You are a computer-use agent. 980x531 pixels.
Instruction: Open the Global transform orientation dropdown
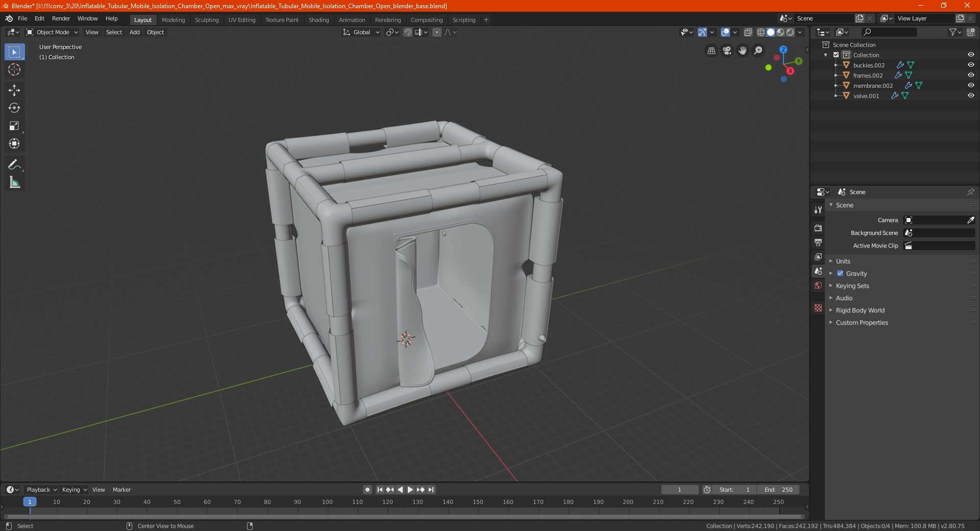(361, 32)
